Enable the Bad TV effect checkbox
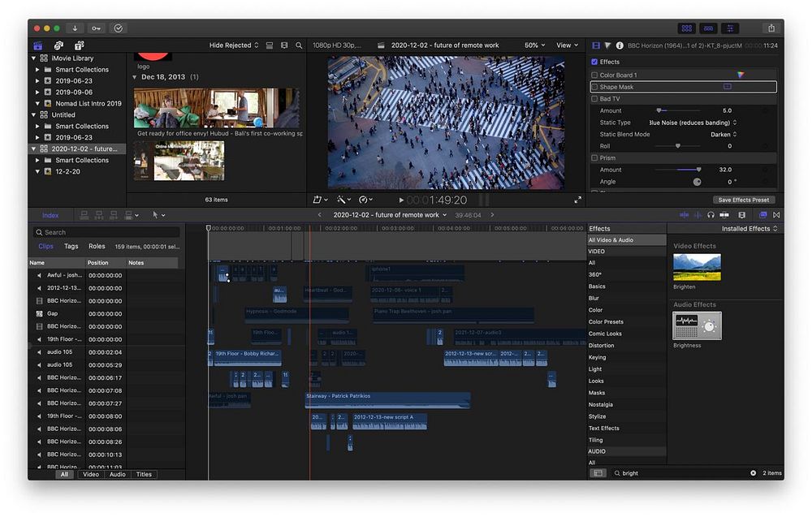The width and height of the screenshot is (812, 517). tap(594, 99)
